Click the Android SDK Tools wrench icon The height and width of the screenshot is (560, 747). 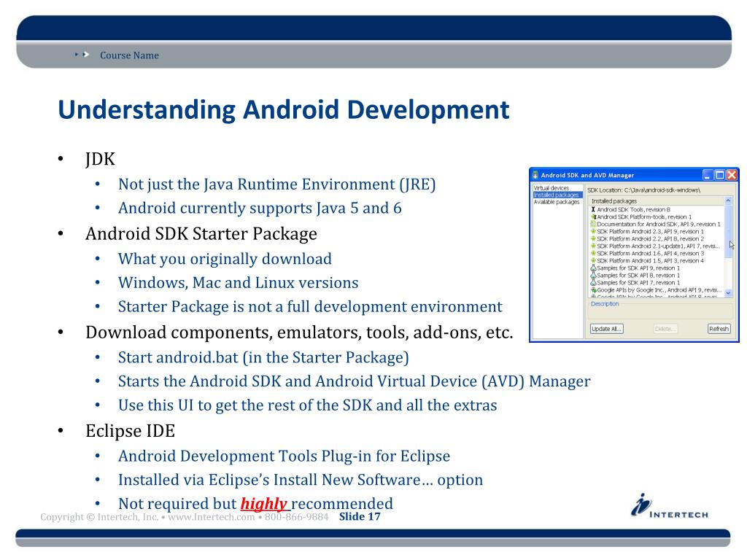[x=593, y=209]
